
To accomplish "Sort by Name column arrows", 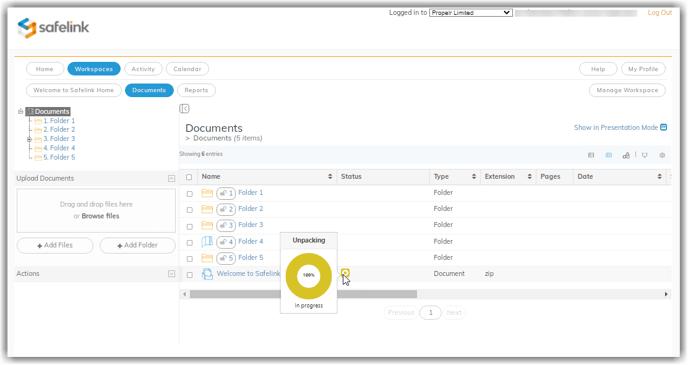I will [330, 176].
